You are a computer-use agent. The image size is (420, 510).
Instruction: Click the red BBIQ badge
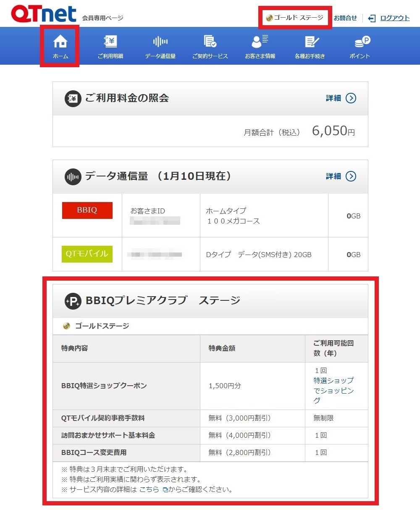[87, 210]
